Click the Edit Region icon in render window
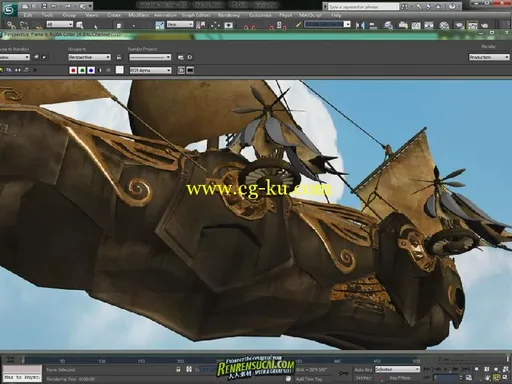512x384 pixels. click(36, 57)
